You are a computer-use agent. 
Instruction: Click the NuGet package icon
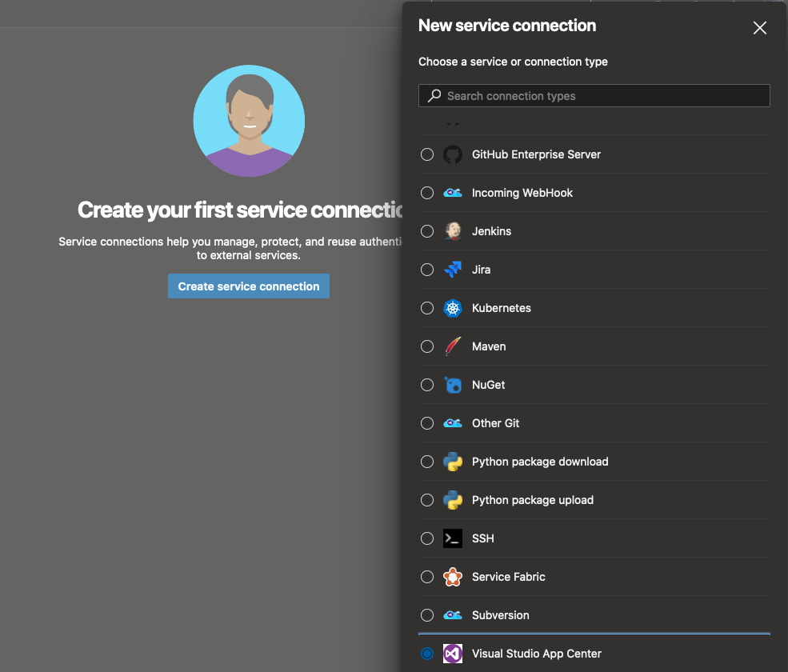pyautogui.click(x=453, y=385)
